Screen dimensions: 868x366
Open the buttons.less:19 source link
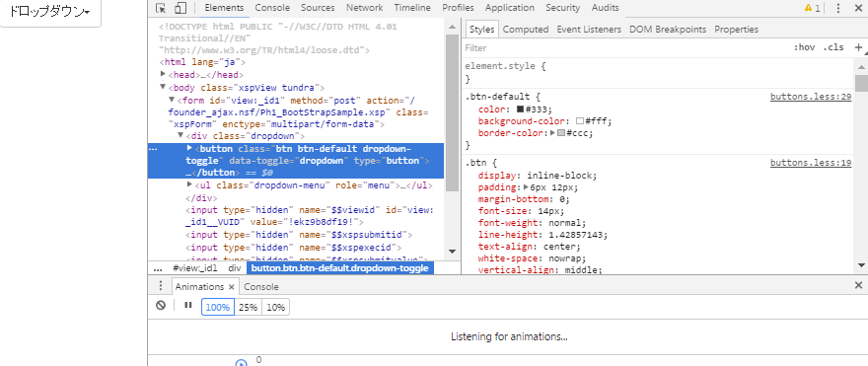[811, 163]
